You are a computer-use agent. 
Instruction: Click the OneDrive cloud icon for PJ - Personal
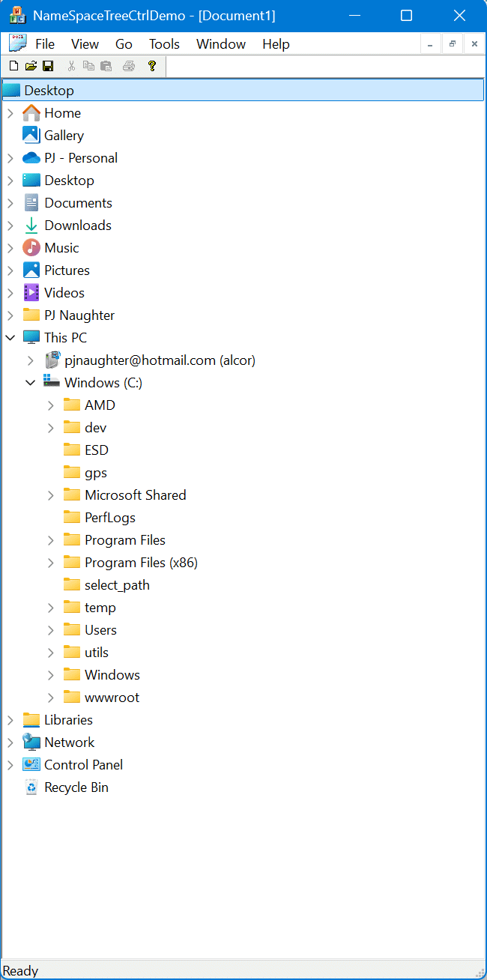[x=31, y=158]
